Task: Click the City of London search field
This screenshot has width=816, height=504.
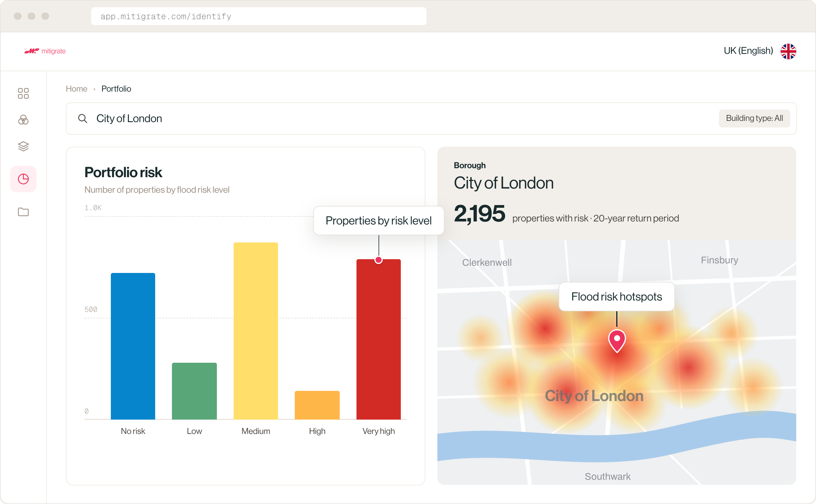Action: click(x=431, y=119)
